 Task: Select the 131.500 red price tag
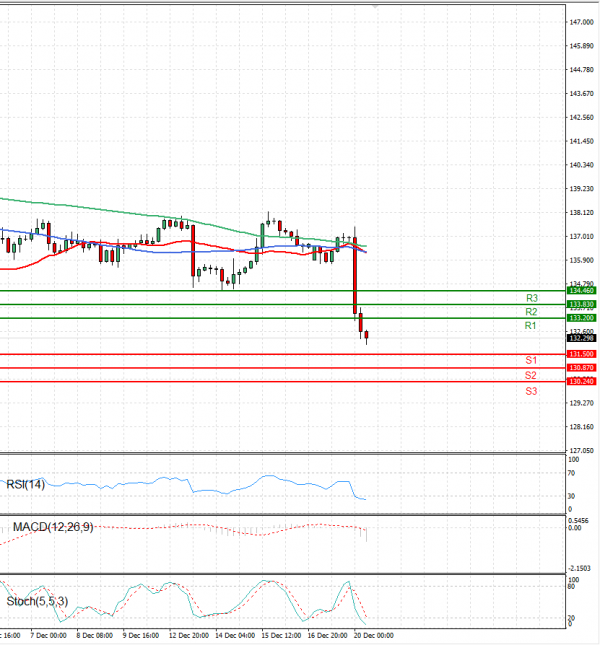pyautogui.click(x=581, y=354)
